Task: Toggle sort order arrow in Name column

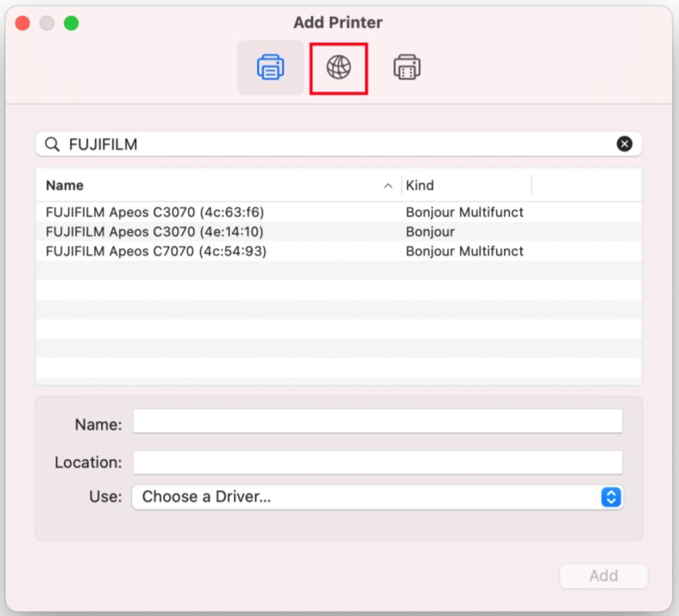Action: pos(388,185)
